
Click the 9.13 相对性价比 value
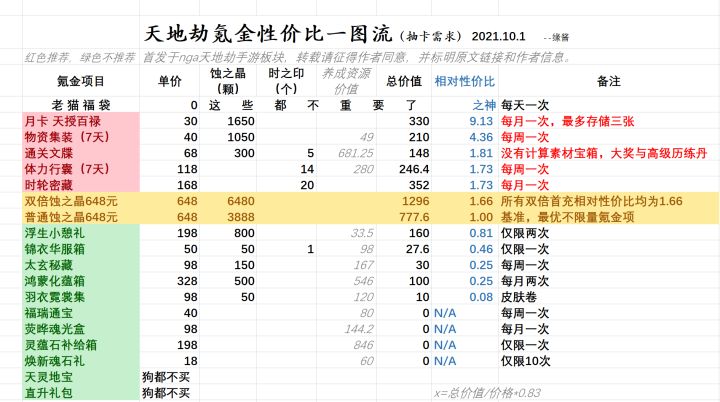tap(481, 121)
